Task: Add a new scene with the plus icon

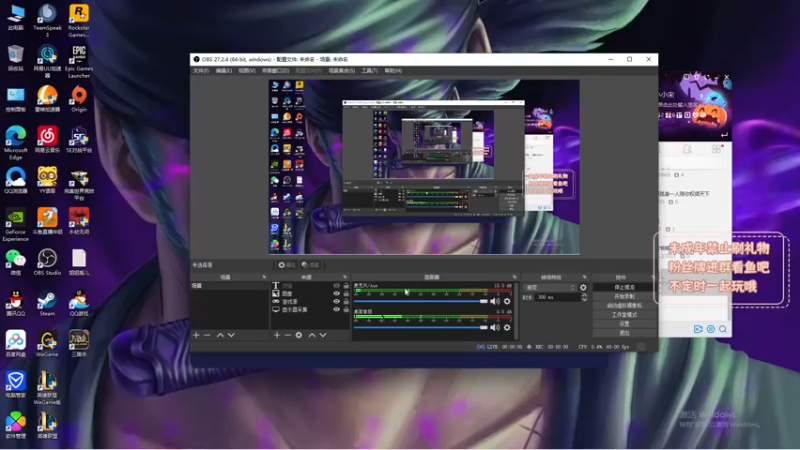Action: 196,335
